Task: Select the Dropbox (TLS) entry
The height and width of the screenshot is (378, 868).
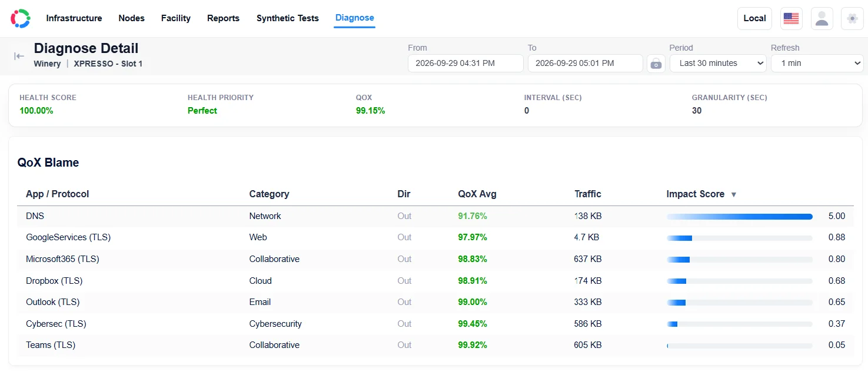Action: pyautogui.click(x=55, y=281)
